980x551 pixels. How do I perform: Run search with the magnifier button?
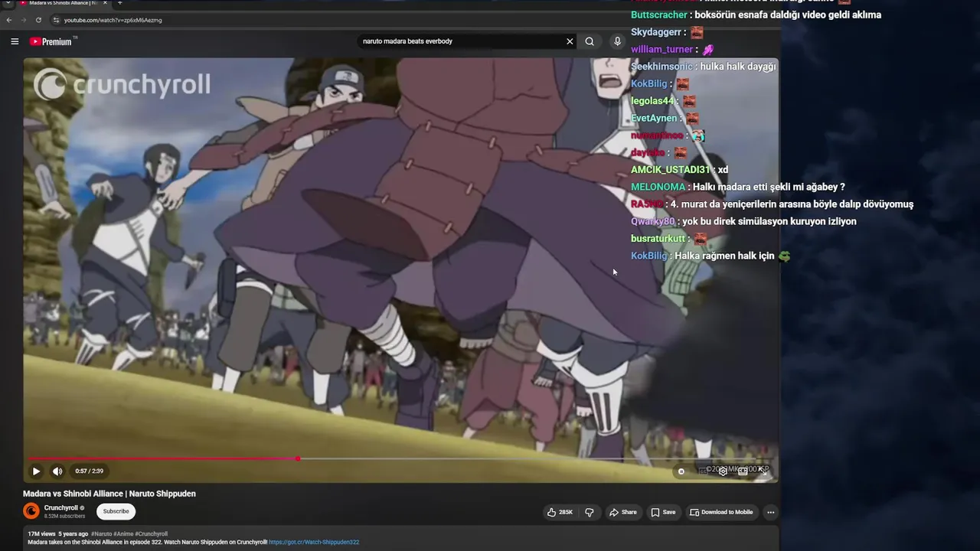[x=590, y=41]
